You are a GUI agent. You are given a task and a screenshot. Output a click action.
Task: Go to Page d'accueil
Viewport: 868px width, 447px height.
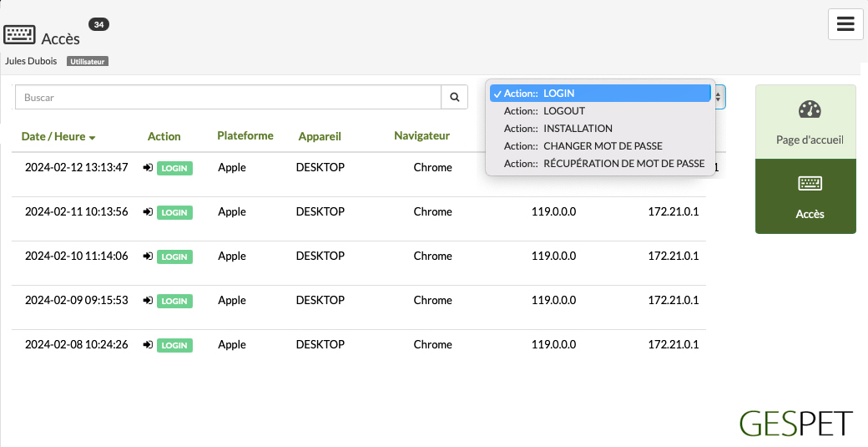coord(805,122)
